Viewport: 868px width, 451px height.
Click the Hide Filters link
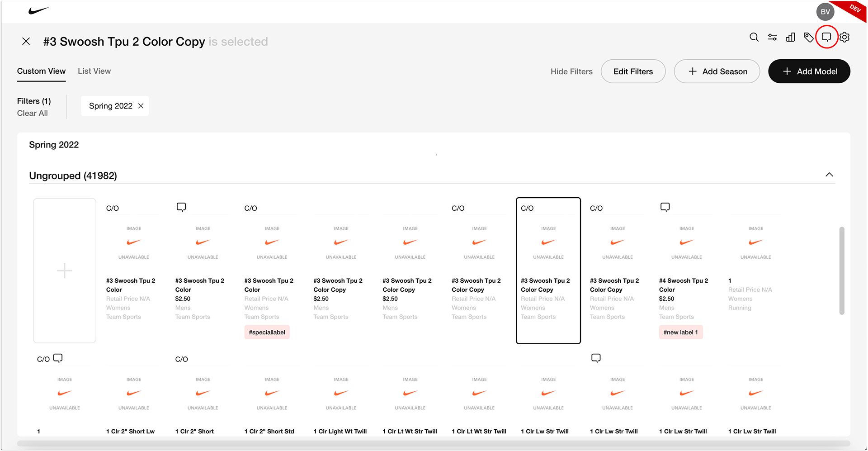pyautogui.click(x=571, y=71)
